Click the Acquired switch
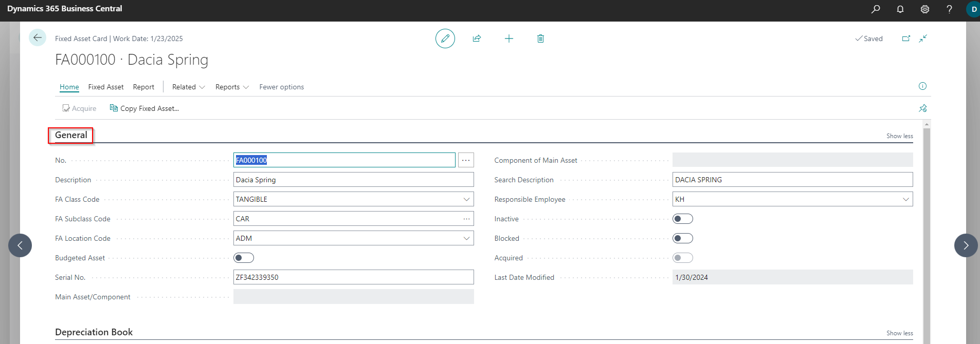This screenshot has width=980, height=344. (683, 258)
